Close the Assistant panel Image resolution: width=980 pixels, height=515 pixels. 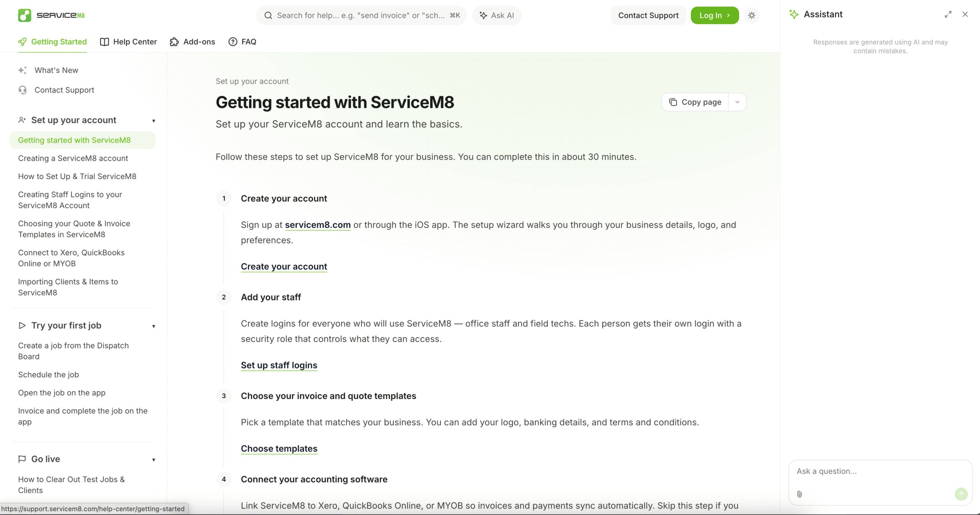point(965,15)
